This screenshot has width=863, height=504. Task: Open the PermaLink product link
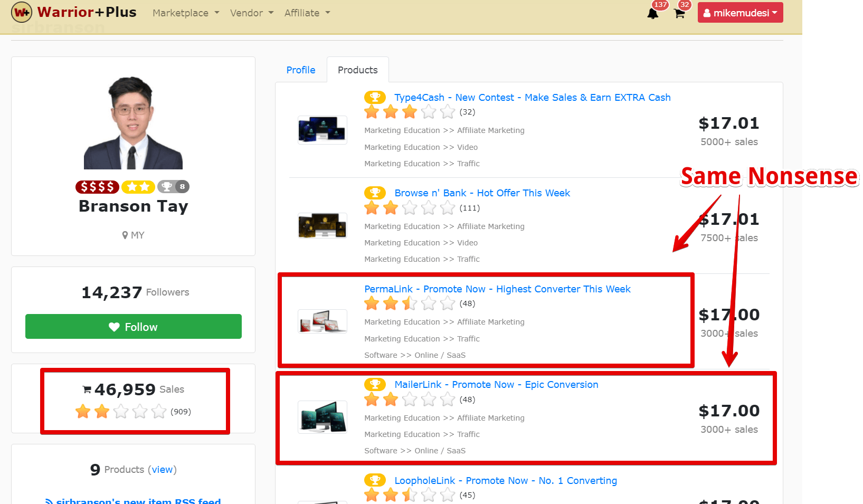click(x=497, y=289)
